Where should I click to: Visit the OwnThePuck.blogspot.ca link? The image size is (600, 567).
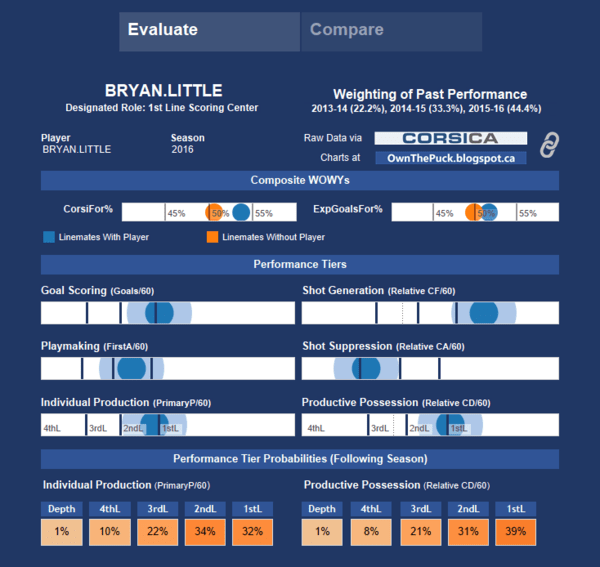pyautogui.click(x=450, y=157)
